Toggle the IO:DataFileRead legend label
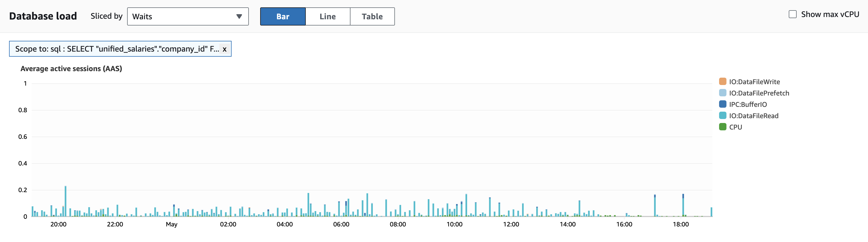Screen dimensions: 868x242 tap(753, 116)
